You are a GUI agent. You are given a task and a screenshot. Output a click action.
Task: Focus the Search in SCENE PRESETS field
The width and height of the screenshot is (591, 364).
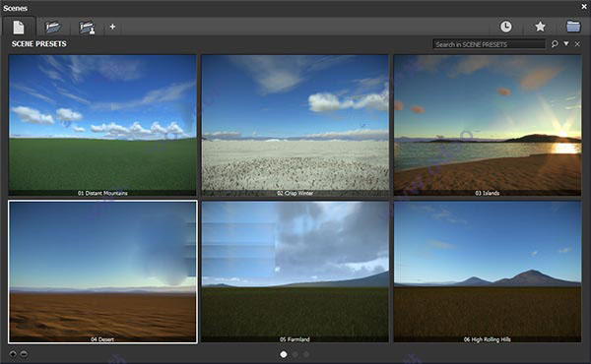489,44
